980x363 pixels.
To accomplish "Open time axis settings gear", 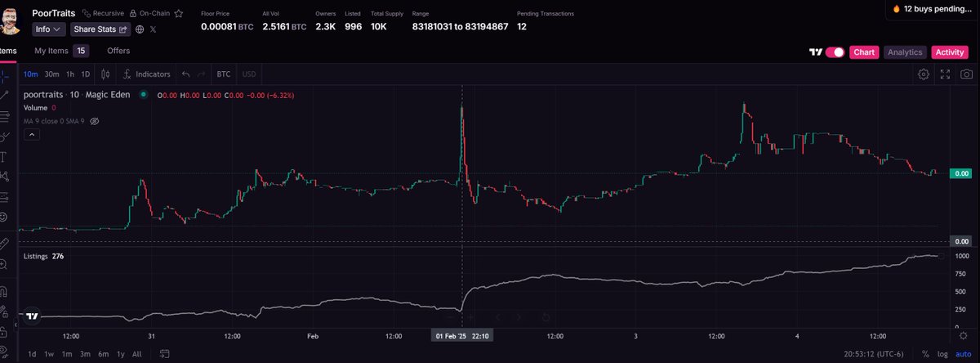I will pos(963,335).
